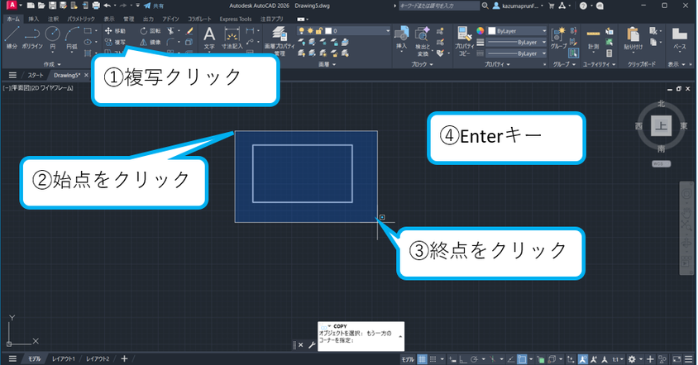Open the Annotate (注釈) ribbon tab
The height and width of the screenshot is (365, 698).
(x=53, y=19)
